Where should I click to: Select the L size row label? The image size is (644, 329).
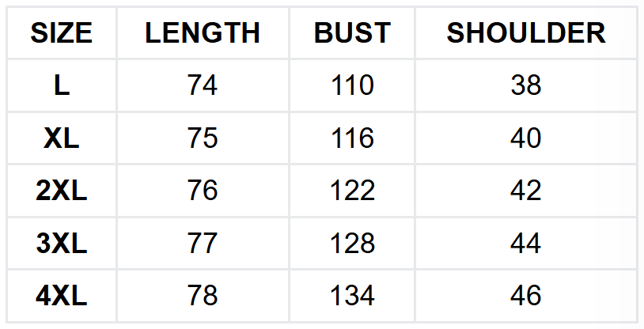point(62,85)
